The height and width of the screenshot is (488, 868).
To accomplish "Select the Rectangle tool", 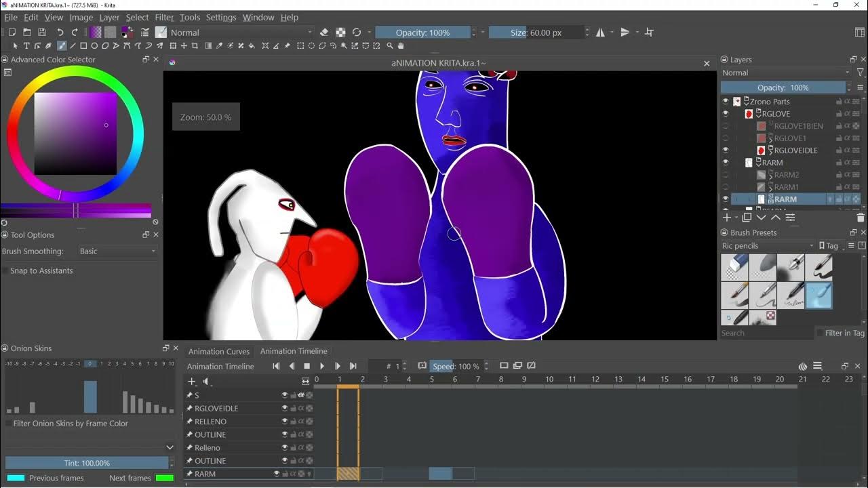I will click(x=83, y=46).
